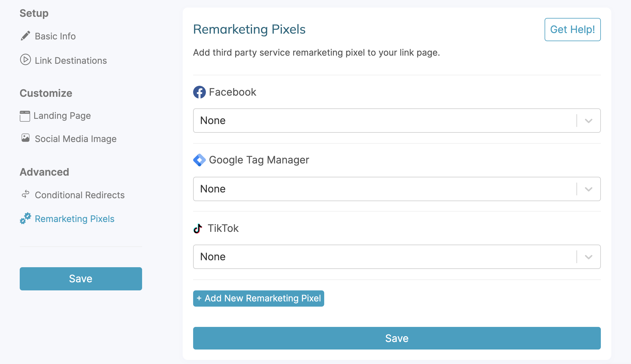631x364 pixels.
Task: Click the pencil icon beside Basic Info
Action: pyautogui.click(x=26, y=36)
